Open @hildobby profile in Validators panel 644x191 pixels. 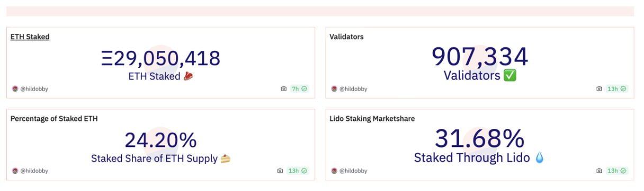pos(353,89)
